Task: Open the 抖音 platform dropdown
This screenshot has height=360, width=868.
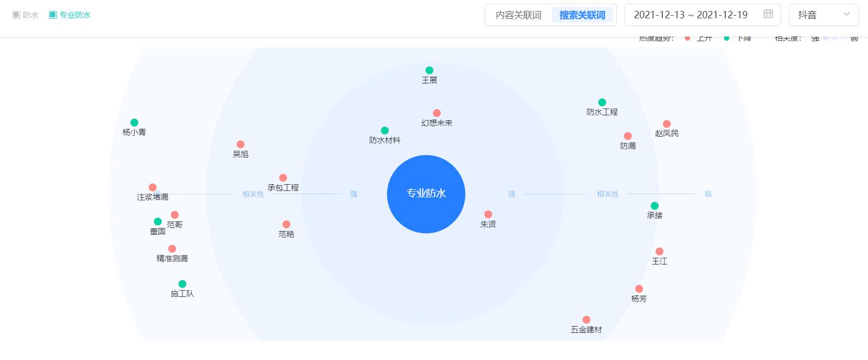Action: 824,15
